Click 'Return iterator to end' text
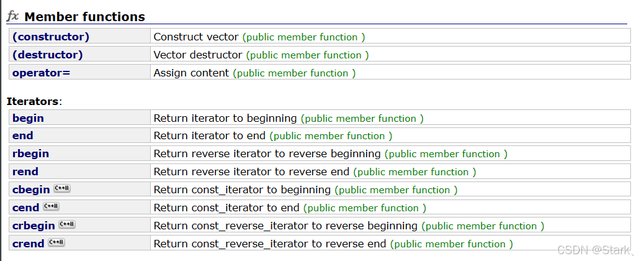 coord(210,136)
